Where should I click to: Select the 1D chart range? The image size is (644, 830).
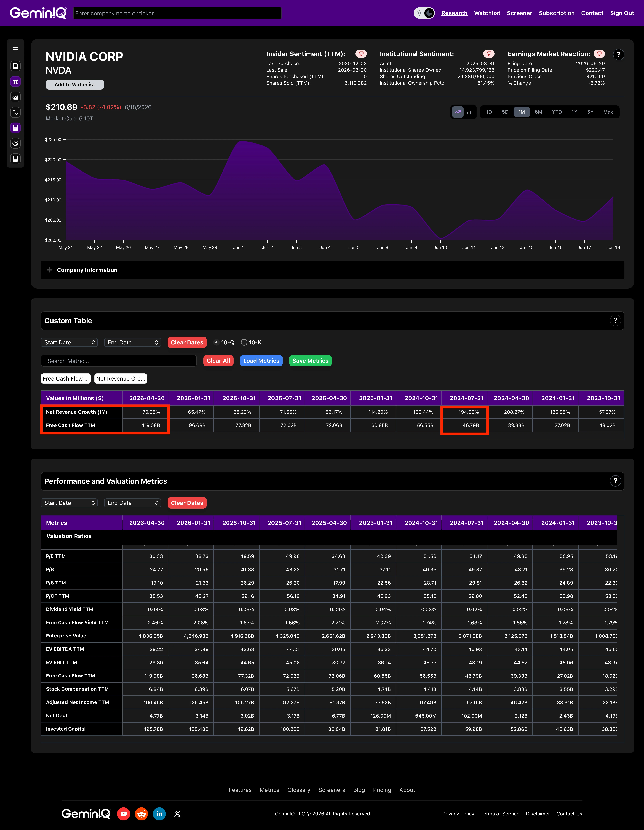pos(489,112)
